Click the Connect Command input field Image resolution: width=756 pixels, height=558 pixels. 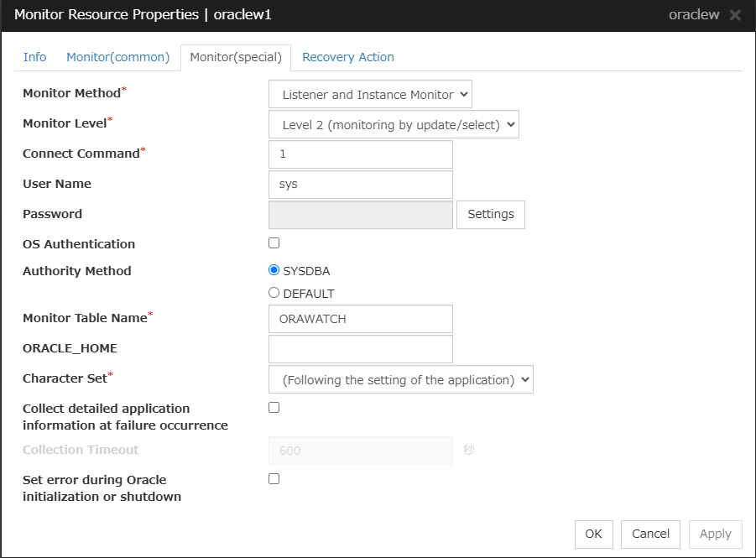coord(360,154)
